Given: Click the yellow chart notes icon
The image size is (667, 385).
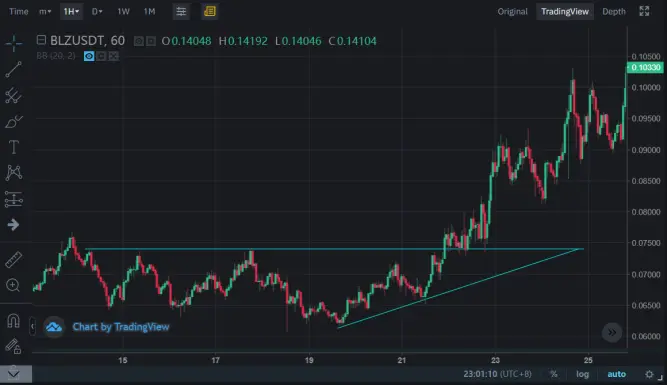Looking at the screenshot, I should click(x=210, y=11).
